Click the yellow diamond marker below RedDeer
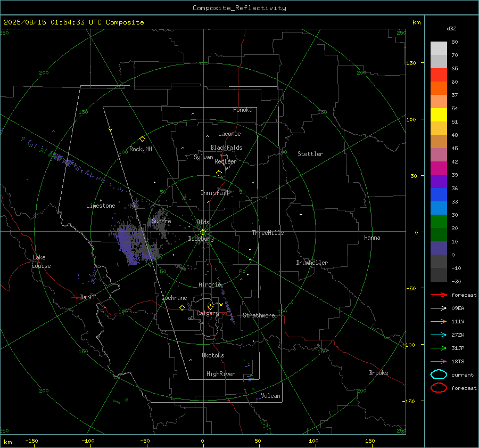The height and width of the screenshot is (448, 479). [x=219, y=173]
